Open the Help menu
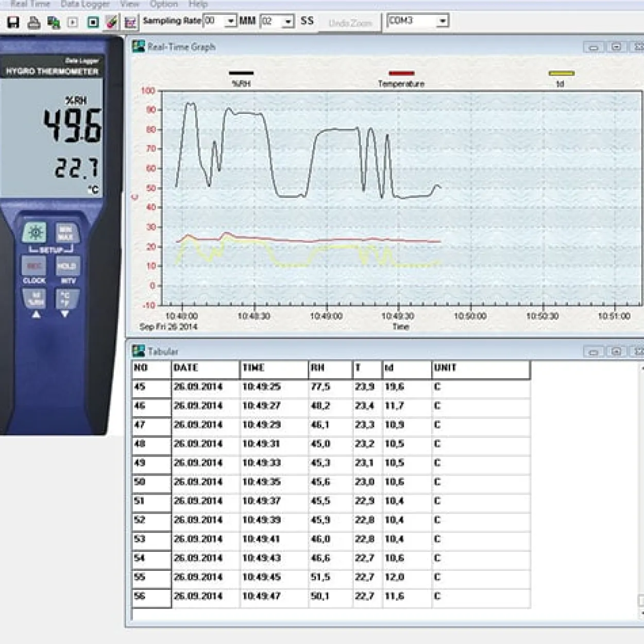The width and height of the screenshot is (644, 644). [198, 4]
